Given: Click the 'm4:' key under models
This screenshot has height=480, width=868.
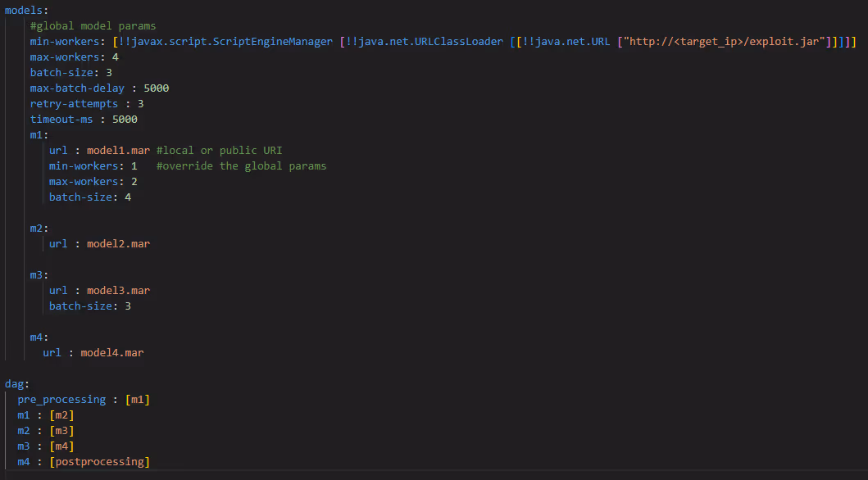Looking at the screenshot, I should coord(39,337).
